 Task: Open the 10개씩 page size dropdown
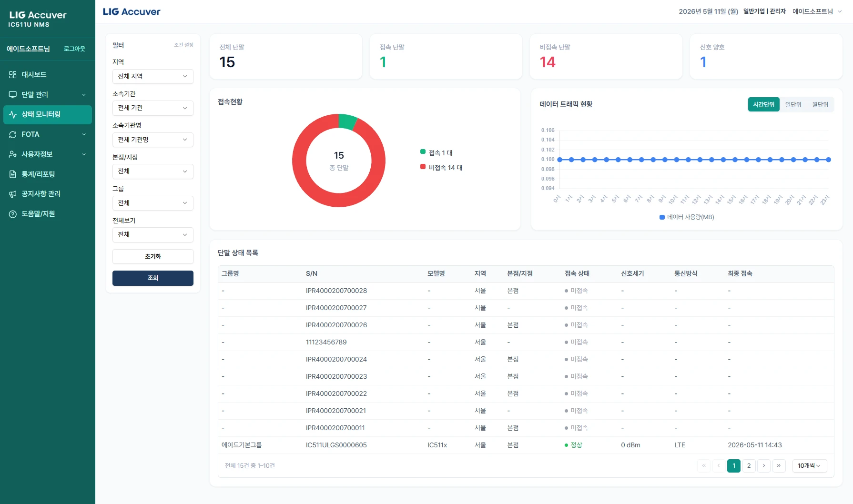click(x=809, y=466)
